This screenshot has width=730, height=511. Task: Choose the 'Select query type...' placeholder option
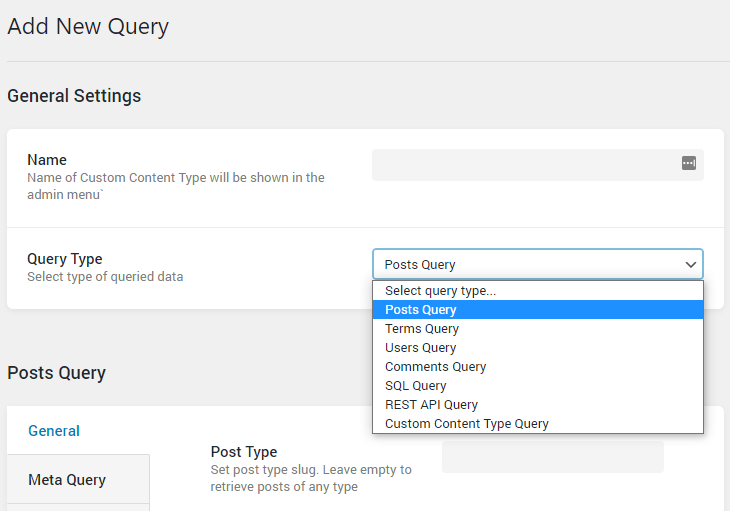point(440,291)
